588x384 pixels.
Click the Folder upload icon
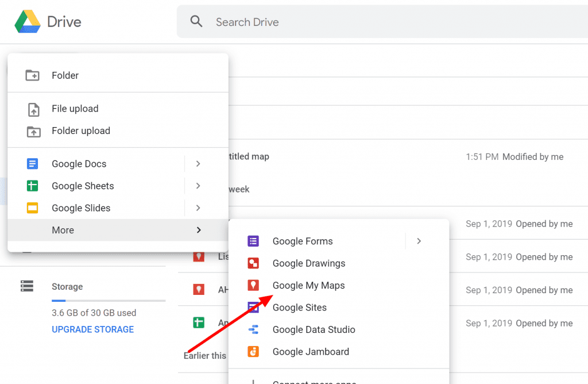(x=33, y=131)
